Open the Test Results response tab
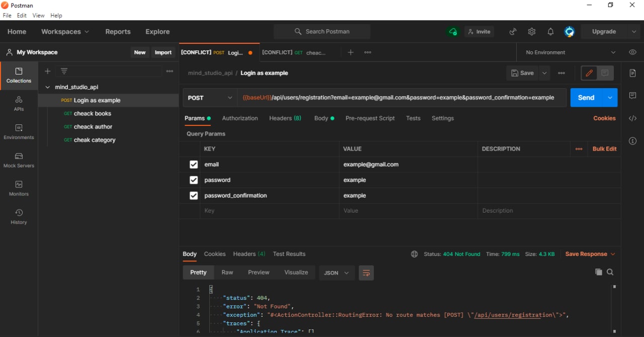 [x=289, y=254]
